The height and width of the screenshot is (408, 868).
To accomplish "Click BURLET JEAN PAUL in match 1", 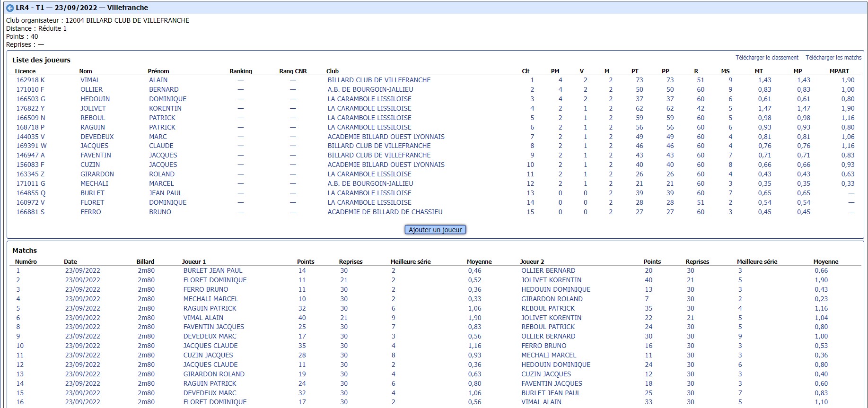I will pos(213,270).
